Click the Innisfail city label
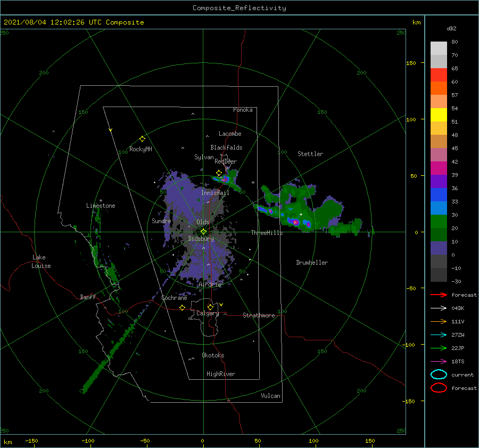This screenshot has height=448, width=479. click(215, 193)
